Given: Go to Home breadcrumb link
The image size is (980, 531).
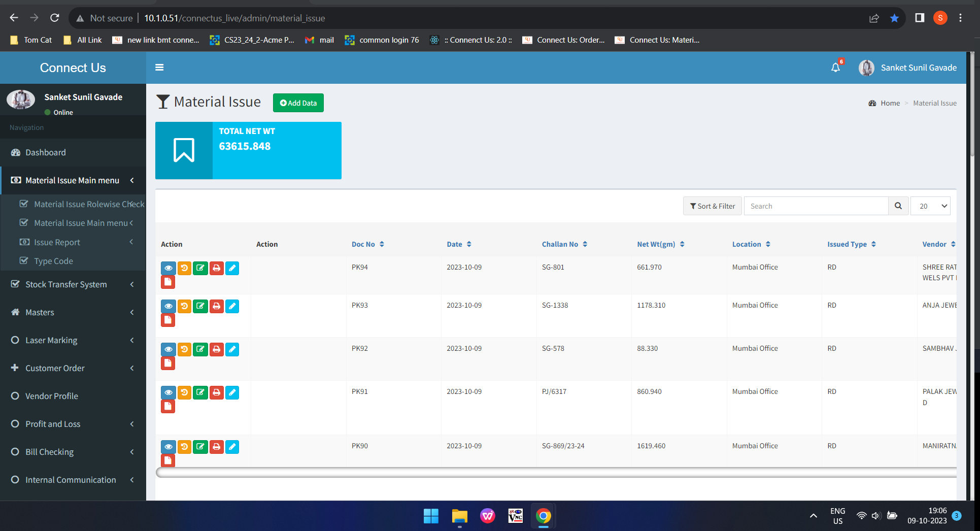Looking at the screenshot, I should (x=890, y=103).
